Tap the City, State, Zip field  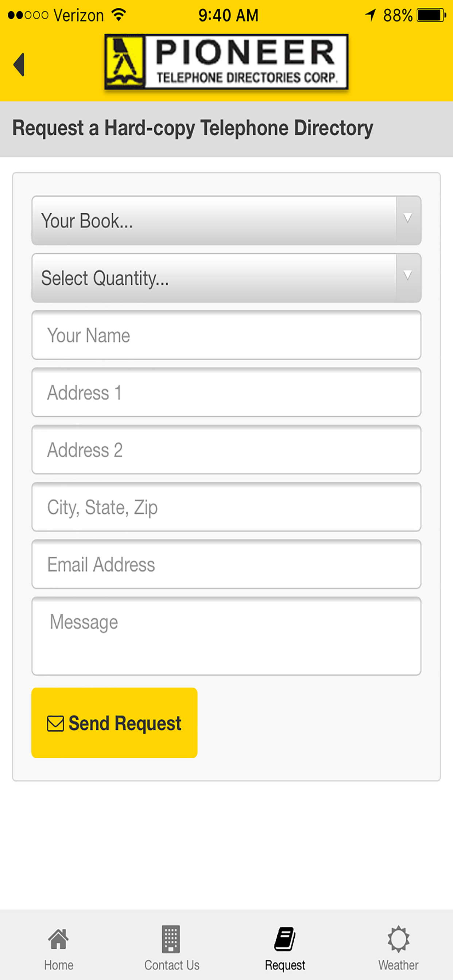point(226,507)
